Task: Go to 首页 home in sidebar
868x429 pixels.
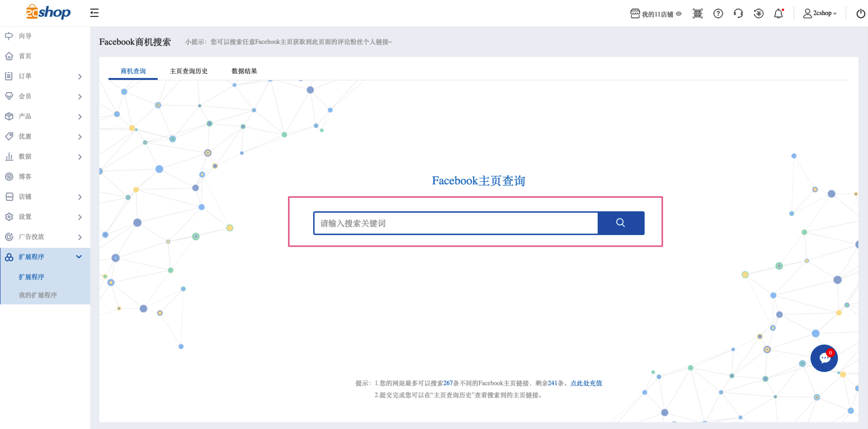Action: pos(45,56)
